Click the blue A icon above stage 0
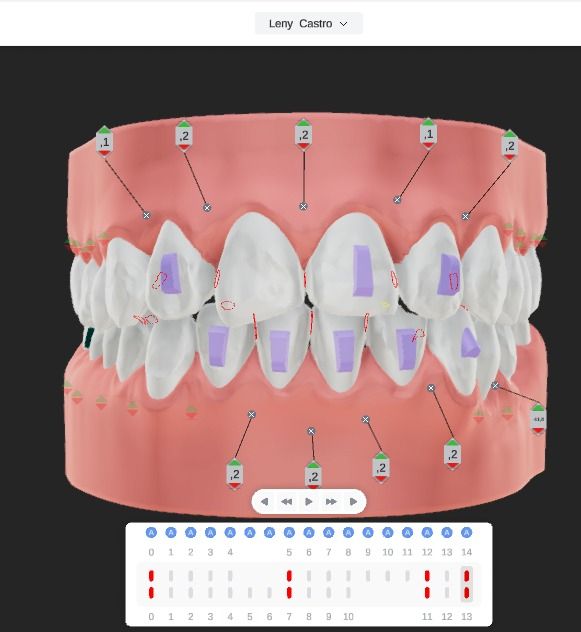This screenshot has width=581, height=632. [x=151, y=533]
